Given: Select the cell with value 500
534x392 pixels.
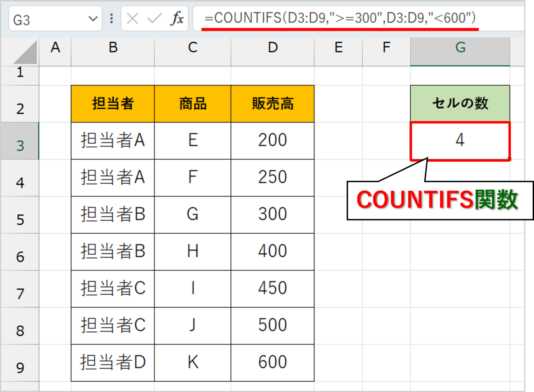Looking at the screenshot, I should [273, 326].
